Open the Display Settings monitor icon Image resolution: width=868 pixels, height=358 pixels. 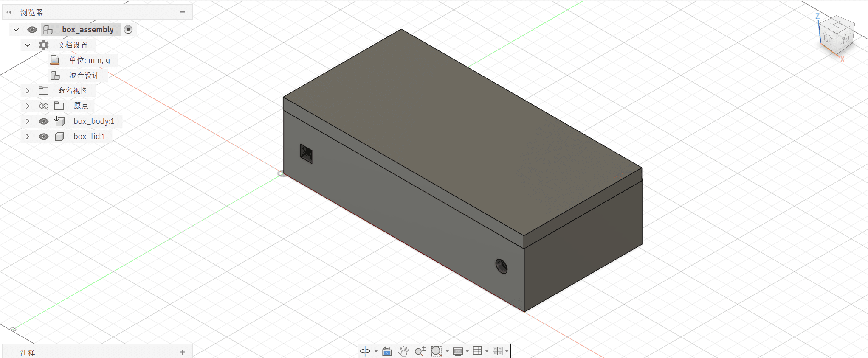coord(458,351)
